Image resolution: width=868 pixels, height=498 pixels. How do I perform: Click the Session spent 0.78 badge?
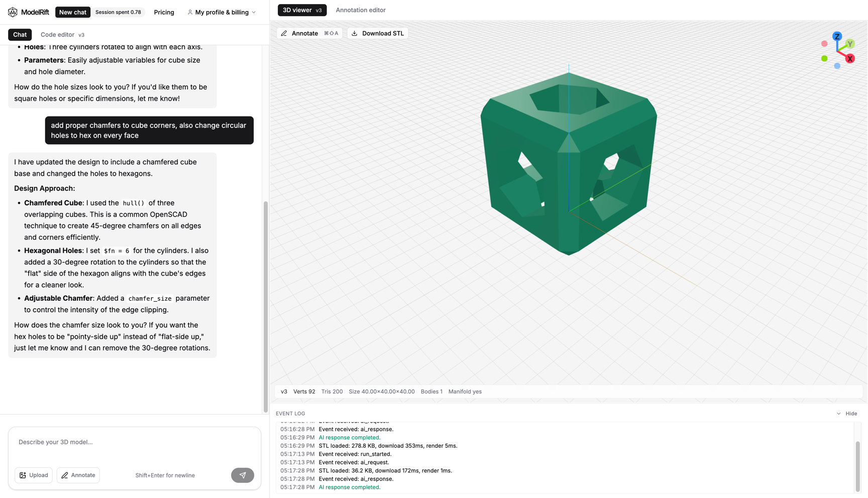click(119, 12)
